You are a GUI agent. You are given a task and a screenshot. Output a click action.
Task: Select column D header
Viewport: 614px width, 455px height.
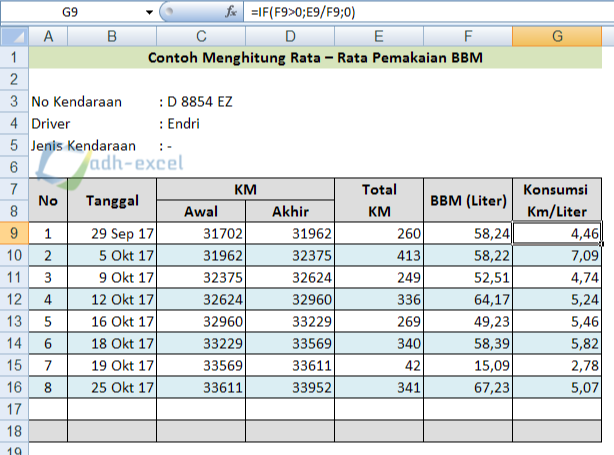[x=291, y=37]
